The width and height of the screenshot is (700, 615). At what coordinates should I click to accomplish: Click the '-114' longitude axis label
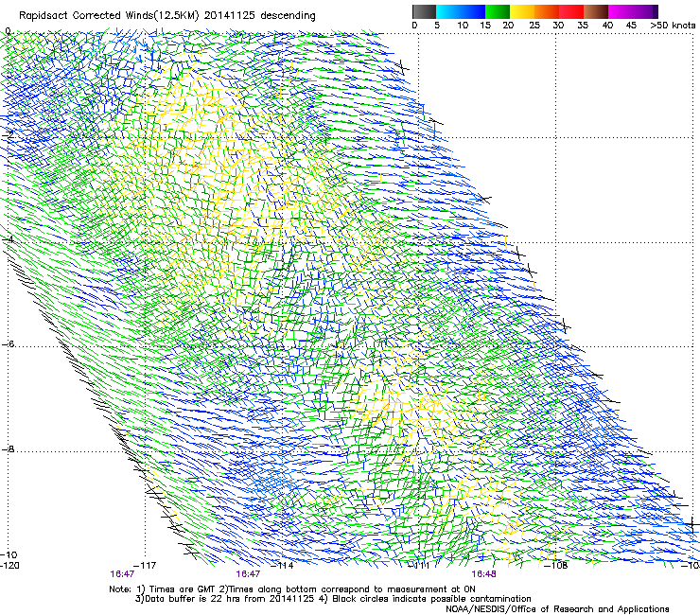click(x=282, y=565)
